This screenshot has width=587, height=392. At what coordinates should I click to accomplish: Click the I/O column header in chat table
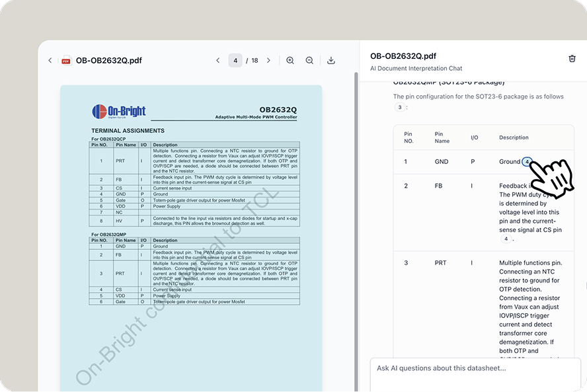pyautogui.click(x=475, y=137)
